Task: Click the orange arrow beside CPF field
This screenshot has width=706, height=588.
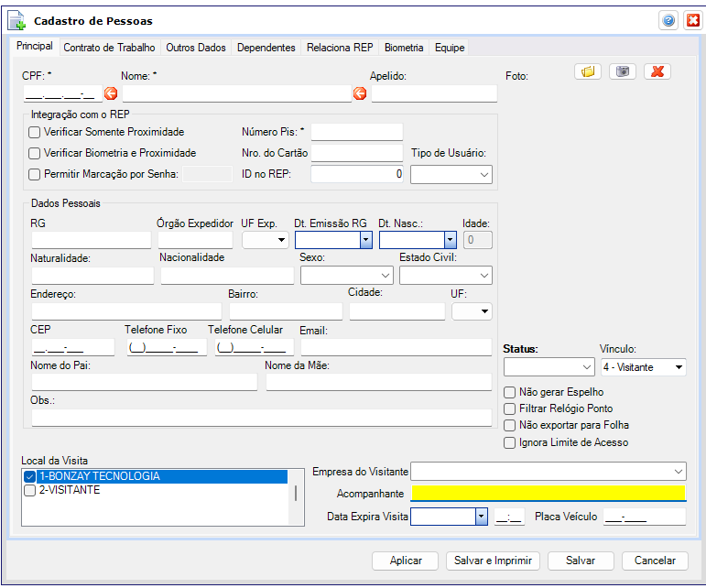Action: 111,93
